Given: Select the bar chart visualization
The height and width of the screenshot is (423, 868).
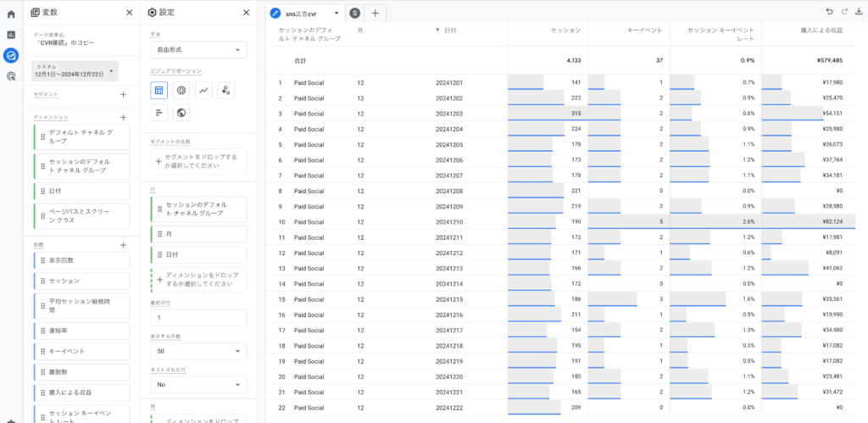Looking at the screenshot, I should coord(159,113).
